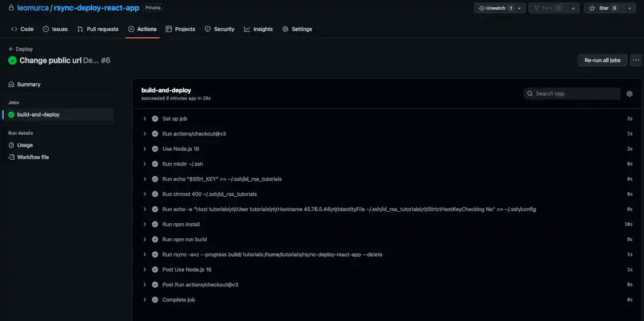Click the Usage stopwatch icon

point(12,145)
